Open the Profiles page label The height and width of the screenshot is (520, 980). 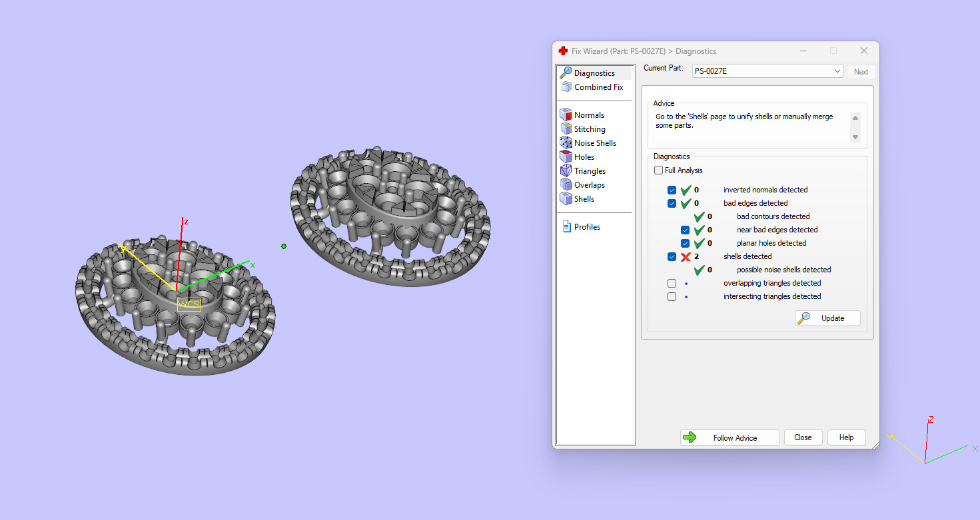tap(587, 226)
